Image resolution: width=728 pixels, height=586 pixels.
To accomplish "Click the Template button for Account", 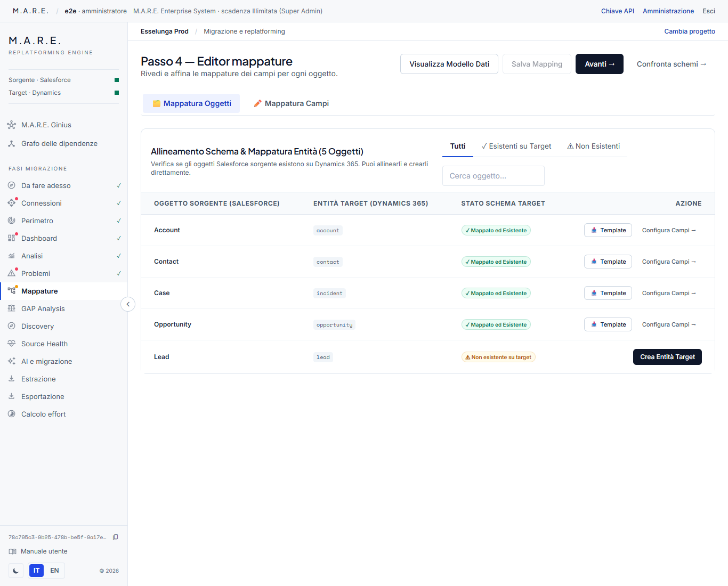I will click(608, 230).
